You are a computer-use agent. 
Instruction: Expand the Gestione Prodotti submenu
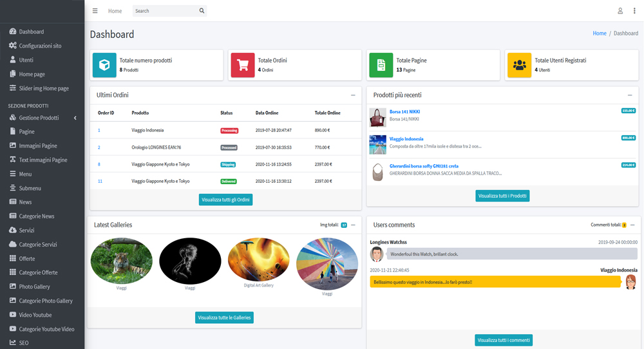pos(75,118)
